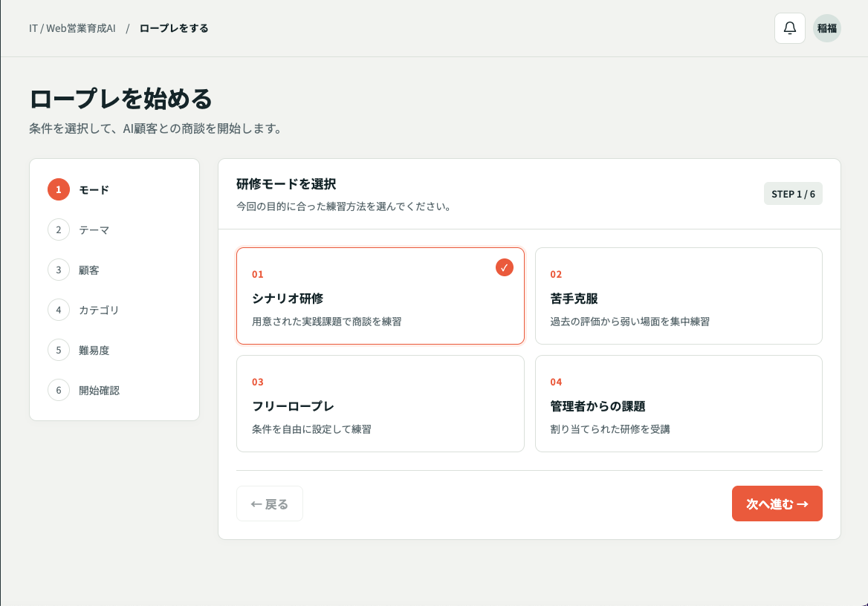Click the IT / Web営業育成AI breadcrumb
868x606 pixels.
(73, 28)
